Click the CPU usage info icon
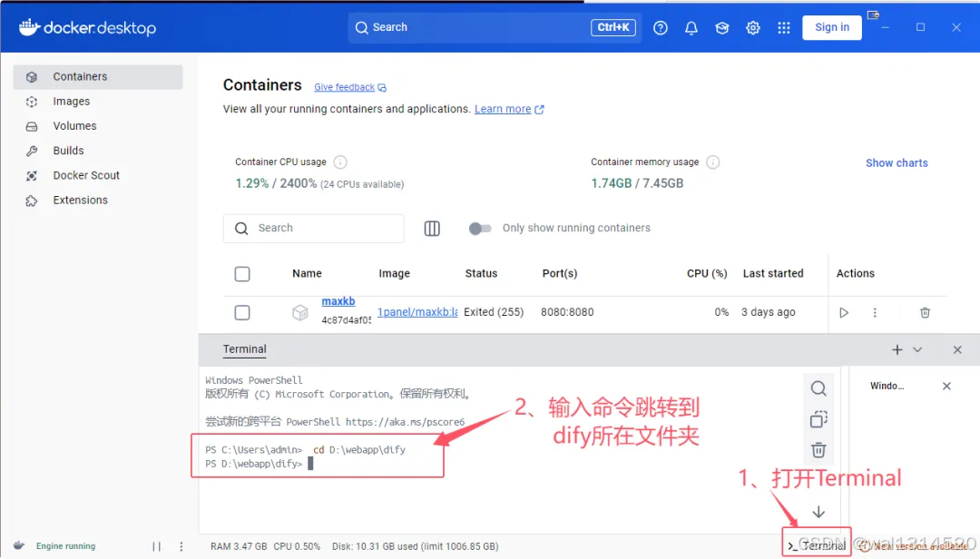This screenshot has height=559, width=980. point(340,162)
